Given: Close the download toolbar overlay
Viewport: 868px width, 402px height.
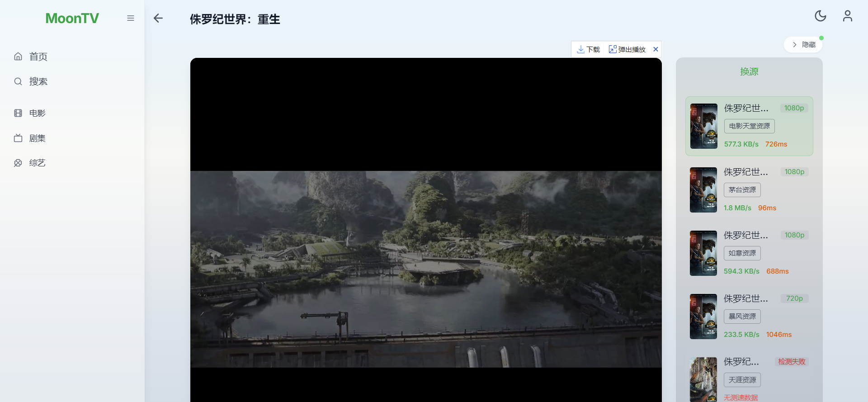Looking at the screenshot, I should (x=656, y=49).
